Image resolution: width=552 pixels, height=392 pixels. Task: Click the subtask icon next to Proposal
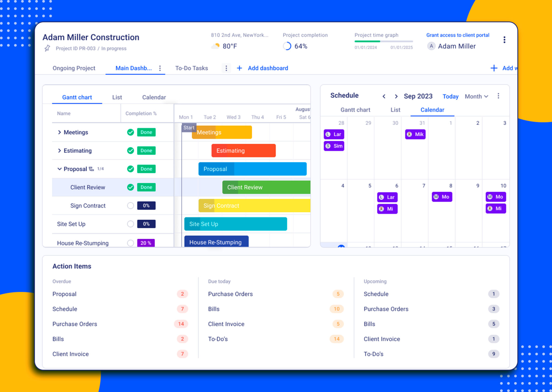tap(91, 169)
